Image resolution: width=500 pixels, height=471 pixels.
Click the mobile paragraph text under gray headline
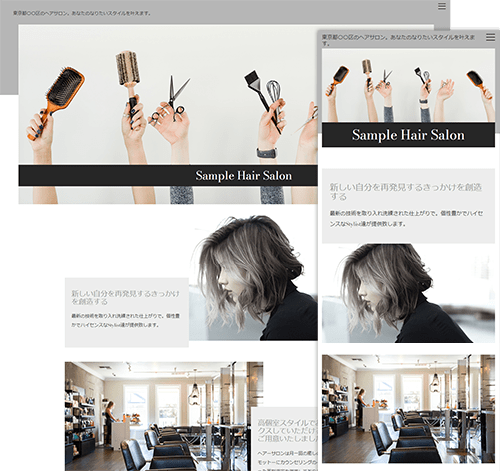pyautogui.click(x=406, y=218)
